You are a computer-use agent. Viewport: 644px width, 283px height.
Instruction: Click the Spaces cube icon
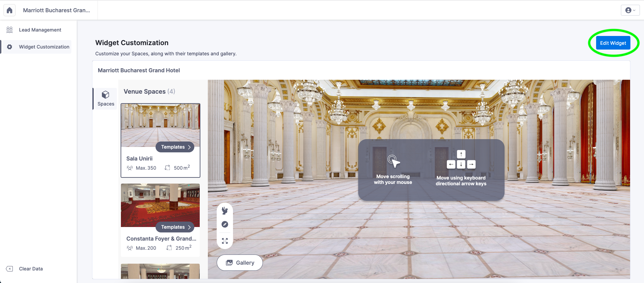click(106, 95)
